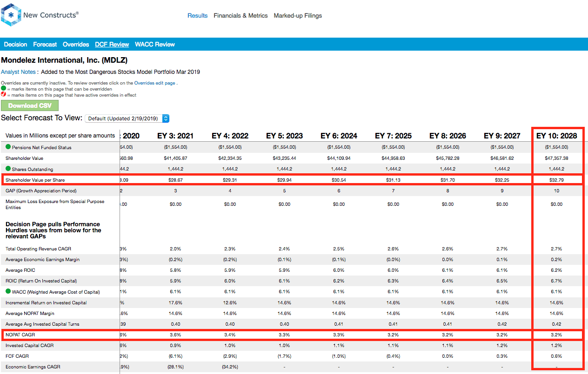Click the EY 3: 2021 column header
This screenshot has width=588, height=374.
coord(175,136)
